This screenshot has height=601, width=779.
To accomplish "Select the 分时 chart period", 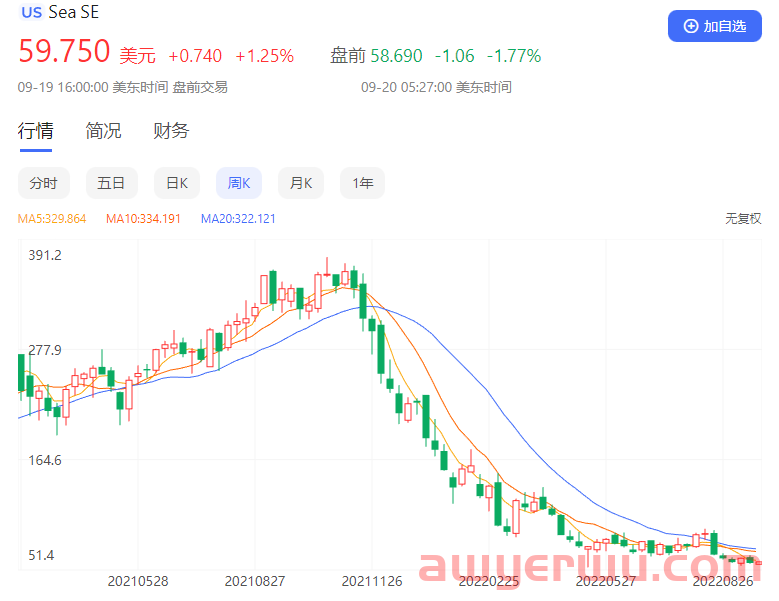I will (x=44, y=183).
